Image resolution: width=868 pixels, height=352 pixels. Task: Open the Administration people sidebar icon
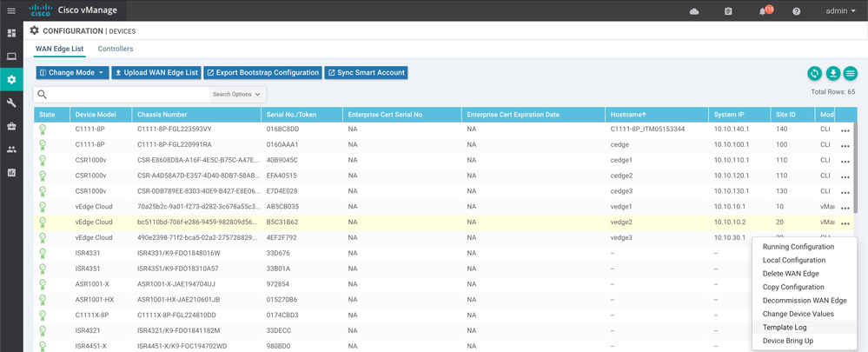11,149
